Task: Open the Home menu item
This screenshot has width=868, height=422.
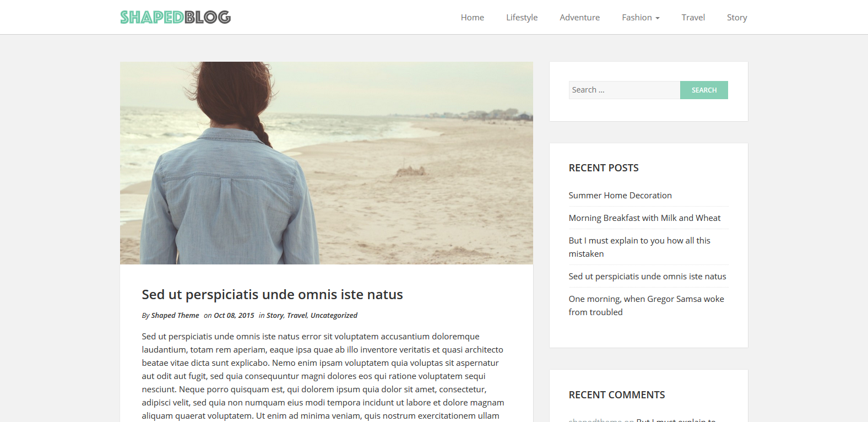Action: click(472, 18)
